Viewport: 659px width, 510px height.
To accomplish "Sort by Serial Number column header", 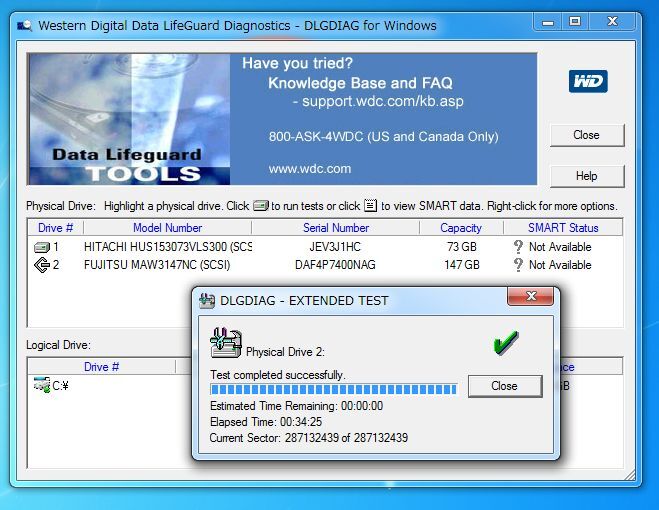I will [x=336, y=228].
